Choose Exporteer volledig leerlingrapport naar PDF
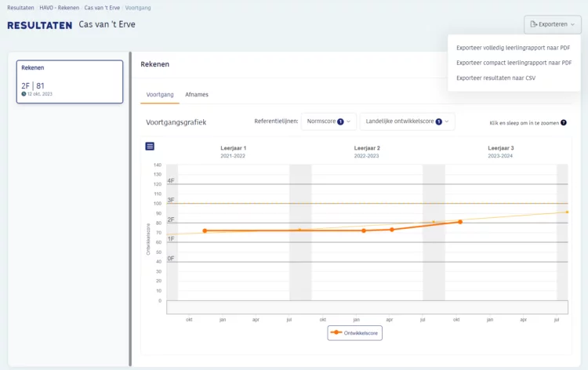The width and height of the screenshot is (588, 370). coord(513,48)
